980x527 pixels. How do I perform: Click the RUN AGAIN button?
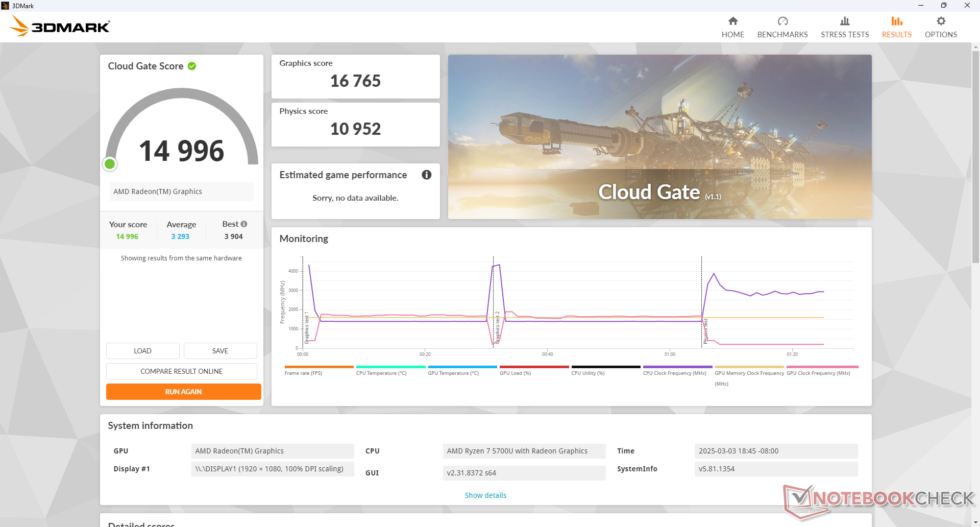(183, 392)
